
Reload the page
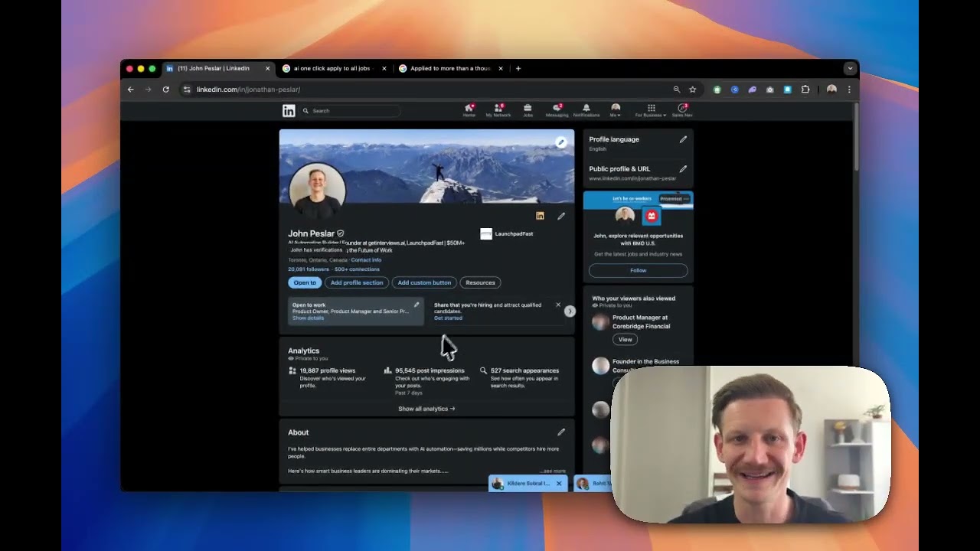tap(165, 90)
